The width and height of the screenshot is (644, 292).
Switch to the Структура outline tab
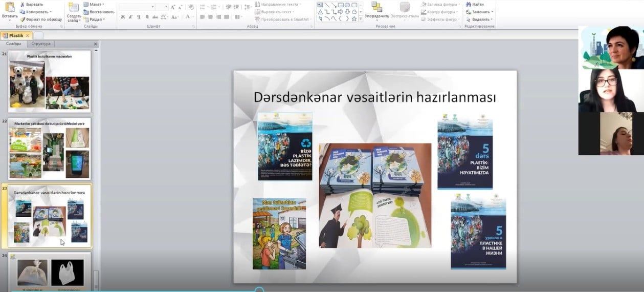(41, 44)
